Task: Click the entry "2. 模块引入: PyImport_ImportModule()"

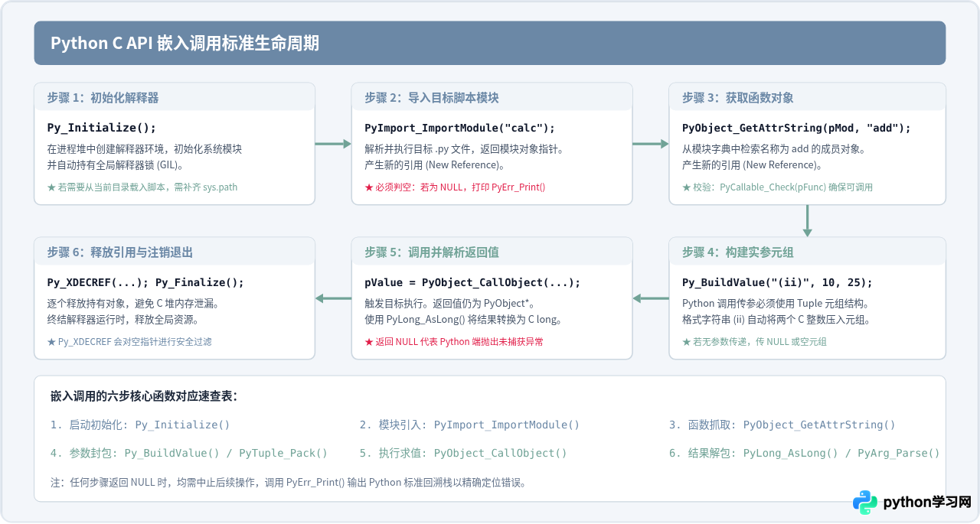Action: (x=469, y=425)
